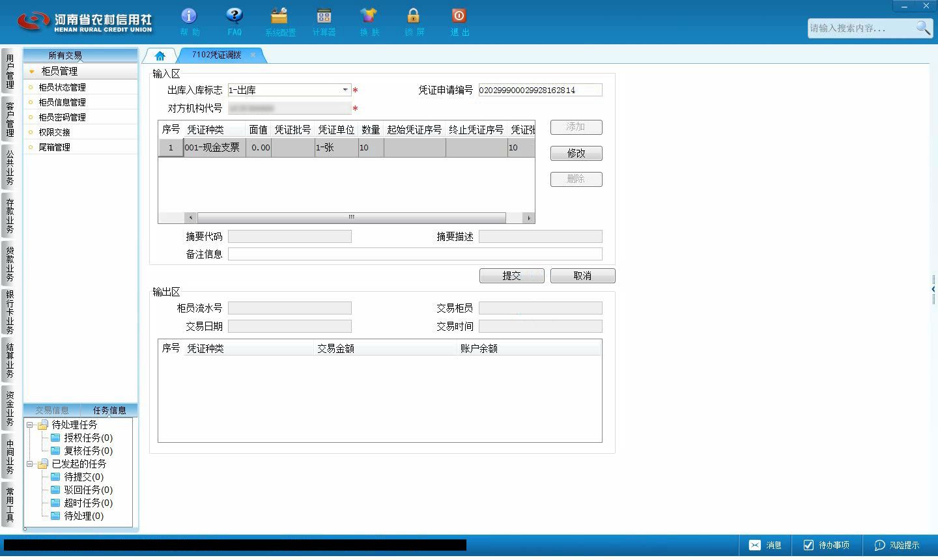
Task: Click the 数量 column header
Action: pyautogui.click(x=371, y=130)
